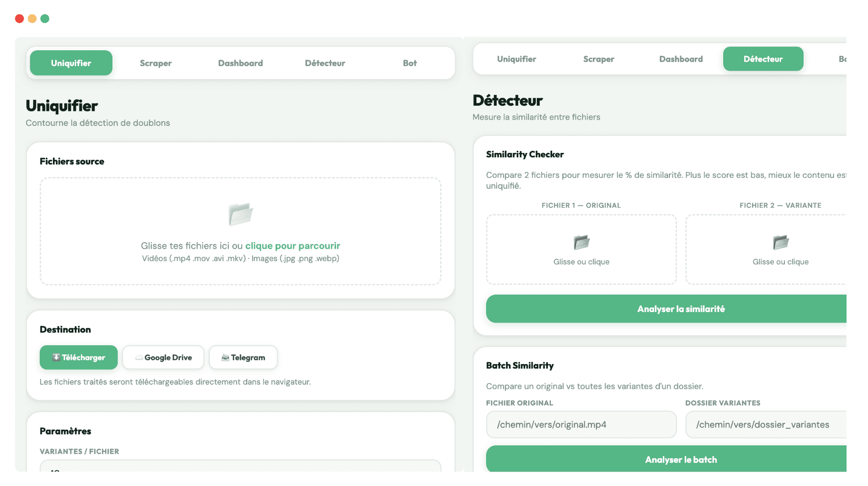Viewport: 868px width, 486px height.
Task: Click the download icon on Télécharger button
Action: [x=56, y=358]
